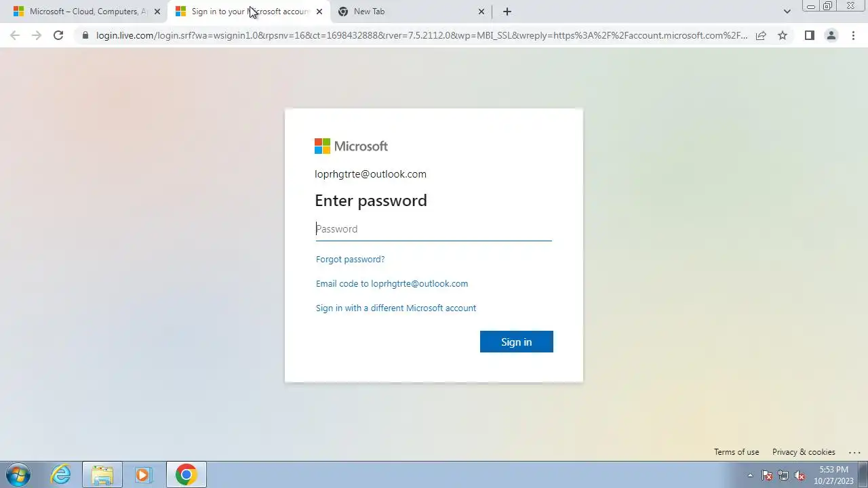Bookmark this page with the star icon

783,35
